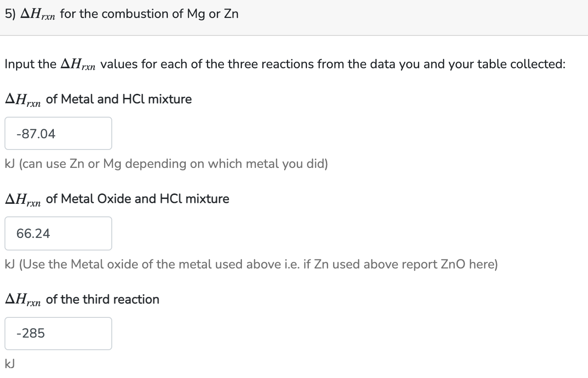Click the instruction text about inputting ΔHrxn values
Viewport: 588px width, 378px height.
click(285, 64)
